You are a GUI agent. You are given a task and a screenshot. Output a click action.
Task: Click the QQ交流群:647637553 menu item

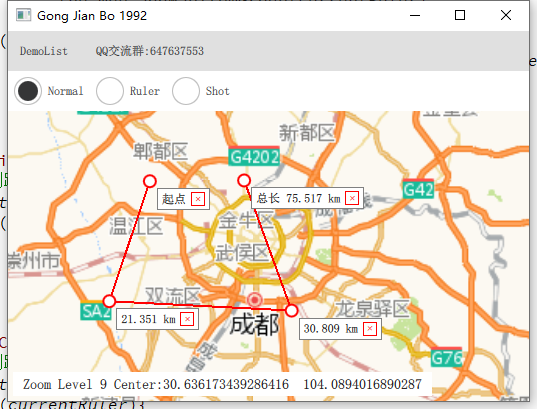tap(150, 51)
